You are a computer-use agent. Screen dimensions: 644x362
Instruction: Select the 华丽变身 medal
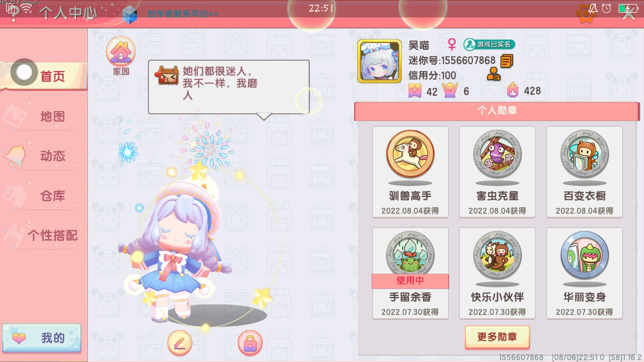(x=585, y=273)
